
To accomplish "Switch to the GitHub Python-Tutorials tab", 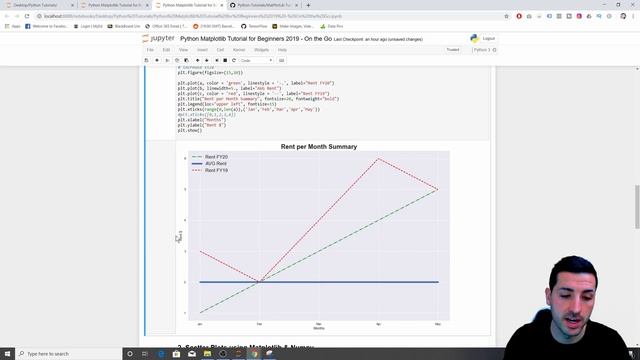I will (263, 5).
